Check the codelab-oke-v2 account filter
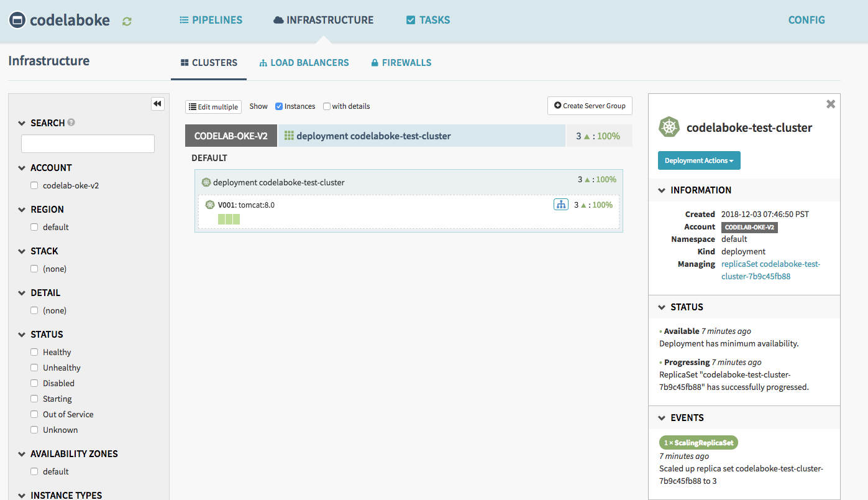868x500 pixels. tap(35, 185)
